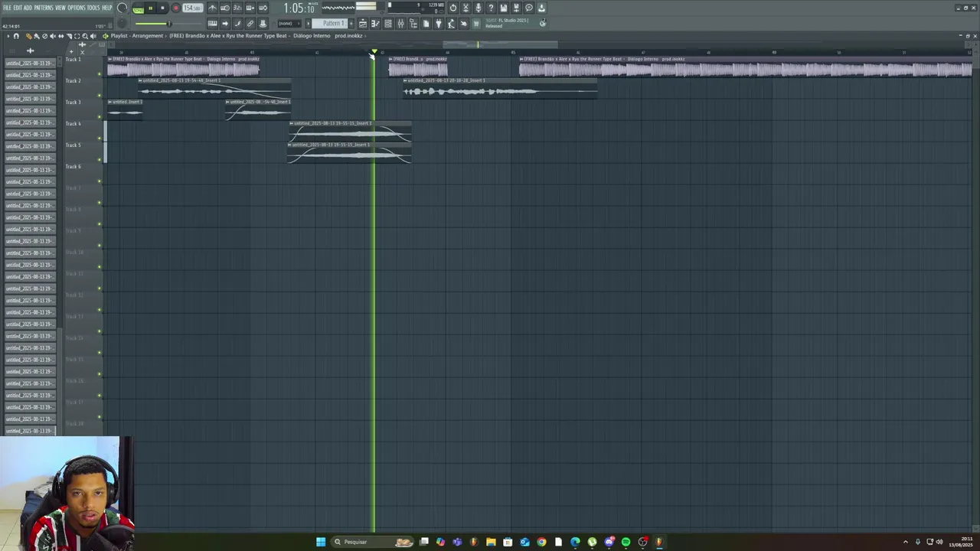Click the download/save new version icon
The width and height of the screenshot is (980, 551).
point(541,8)
